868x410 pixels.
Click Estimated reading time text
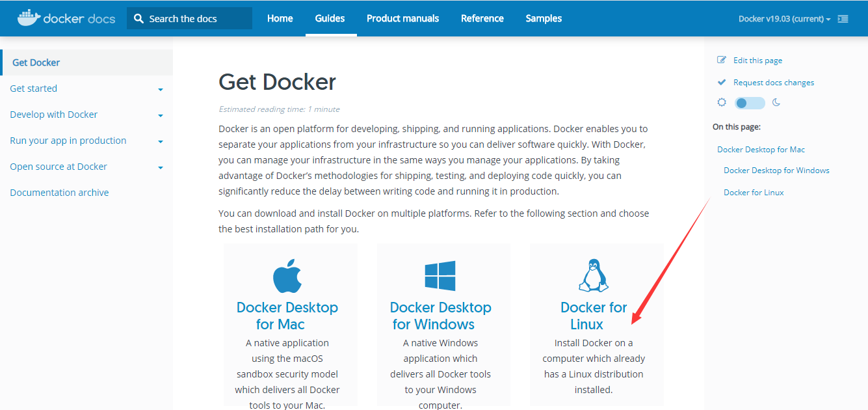click(279, 109)
